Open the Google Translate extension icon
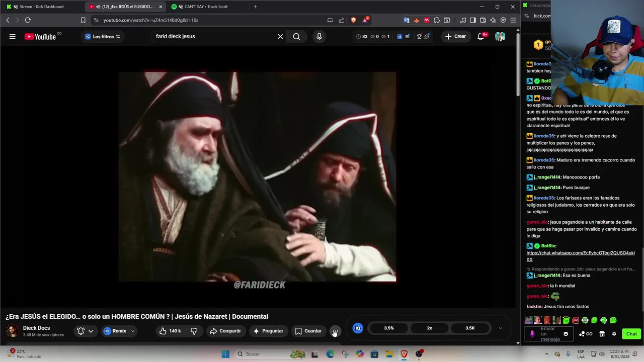 (x=407, y=20)
